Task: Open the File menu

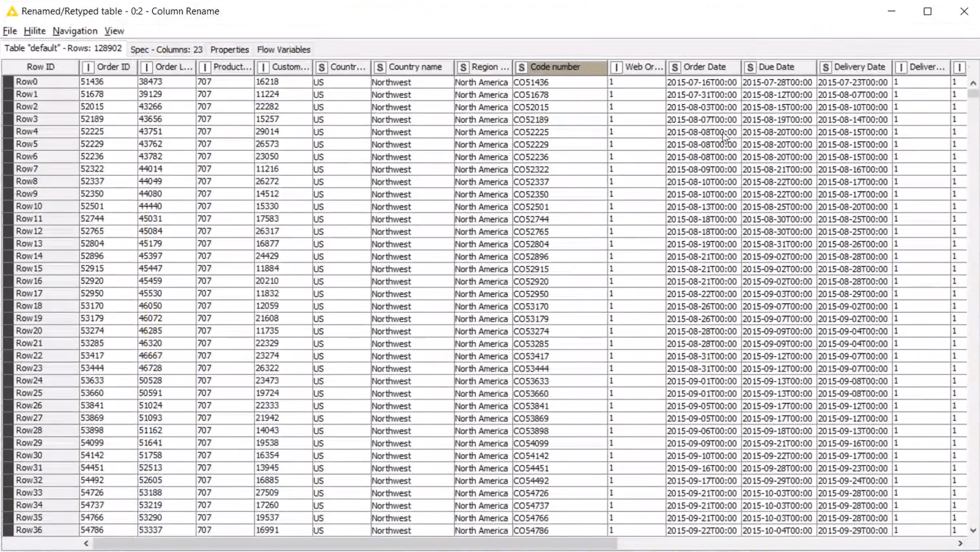Action: [10, 31]
